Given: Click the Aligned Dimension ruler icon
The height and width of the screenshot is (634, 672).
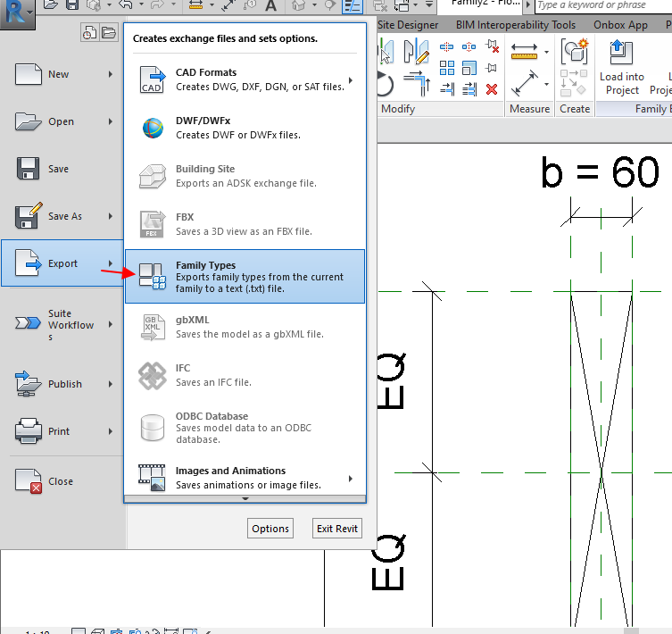Looking at the screenshot, I should pos(524,51).
